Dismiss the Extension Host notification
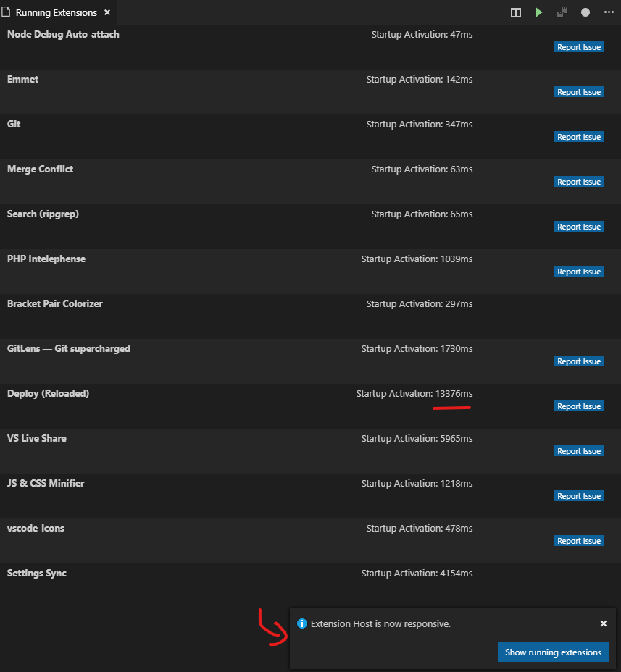 tap(604, 623)
